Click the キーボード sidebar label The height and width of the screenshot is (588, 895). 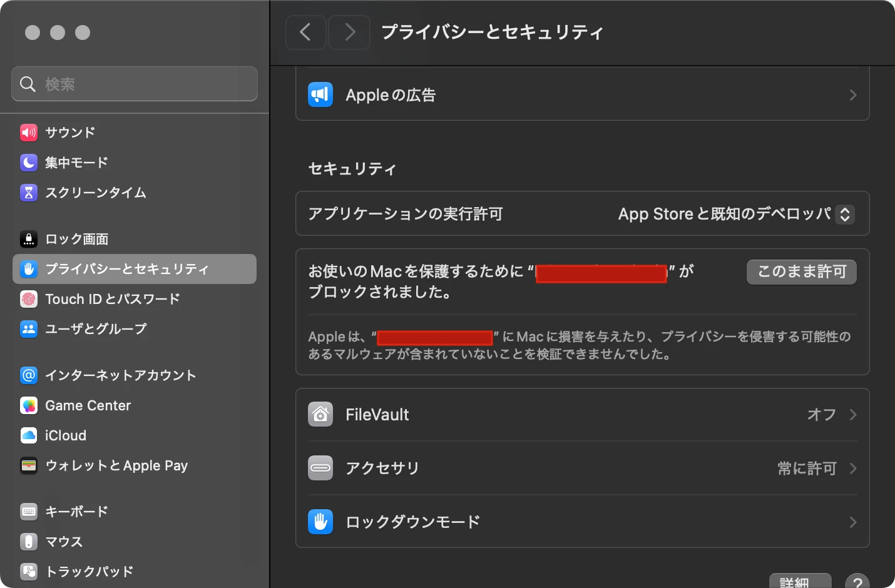tap(76, 512)
